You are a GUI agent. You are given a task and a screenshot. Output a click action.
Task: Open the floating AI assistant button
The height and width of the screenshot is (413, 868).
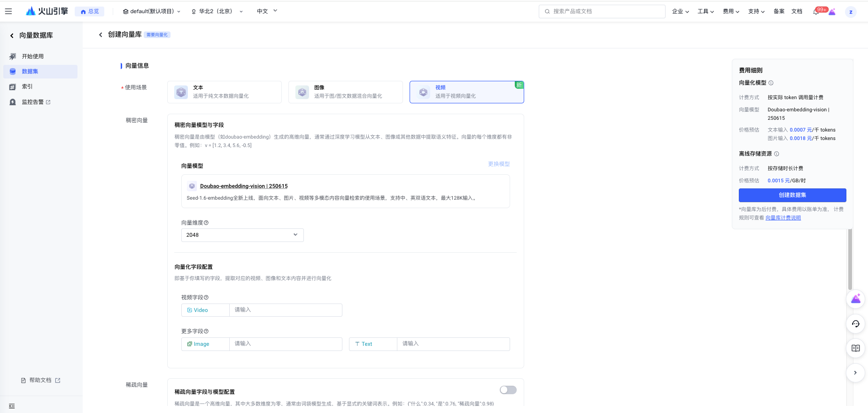click(x=855, y=299)
